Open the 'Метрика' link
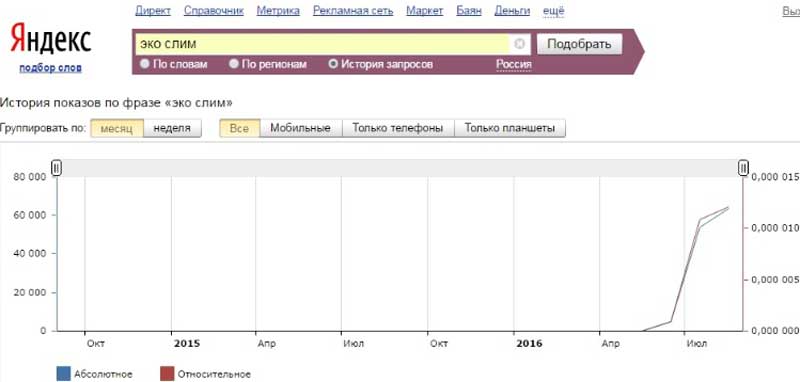 [x=278, y=11]
